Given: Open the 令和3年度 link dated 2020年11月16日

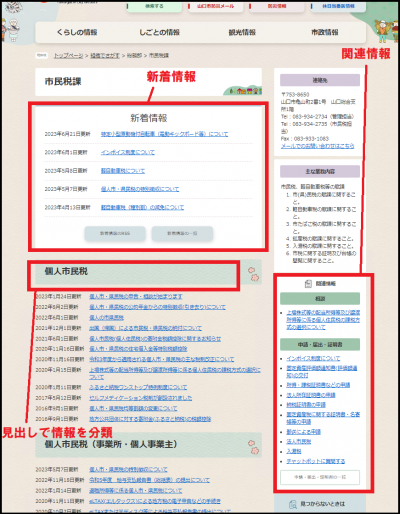Looking at the screenshot, I should coord(161,359).
